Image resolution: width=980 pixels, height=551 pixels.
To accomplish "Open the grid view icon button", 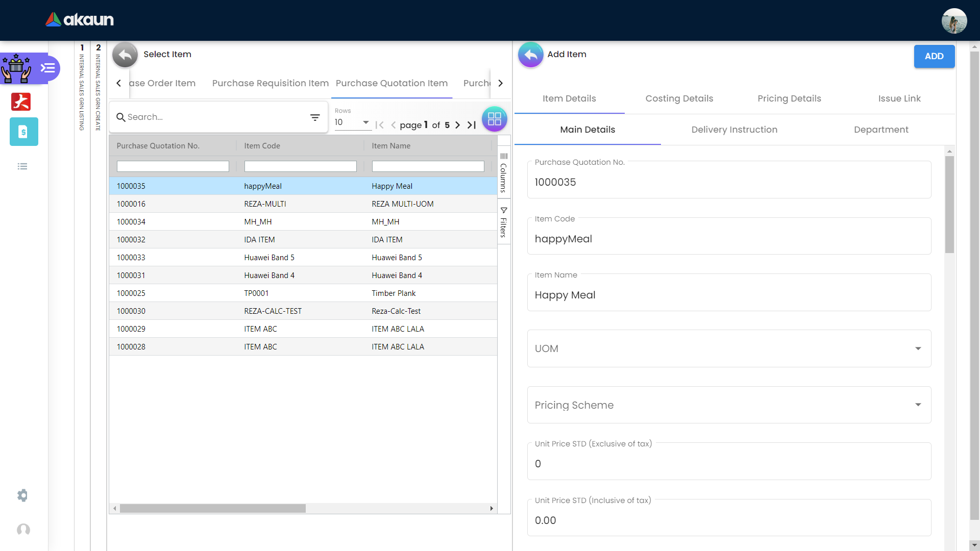I will coord(494,119).
